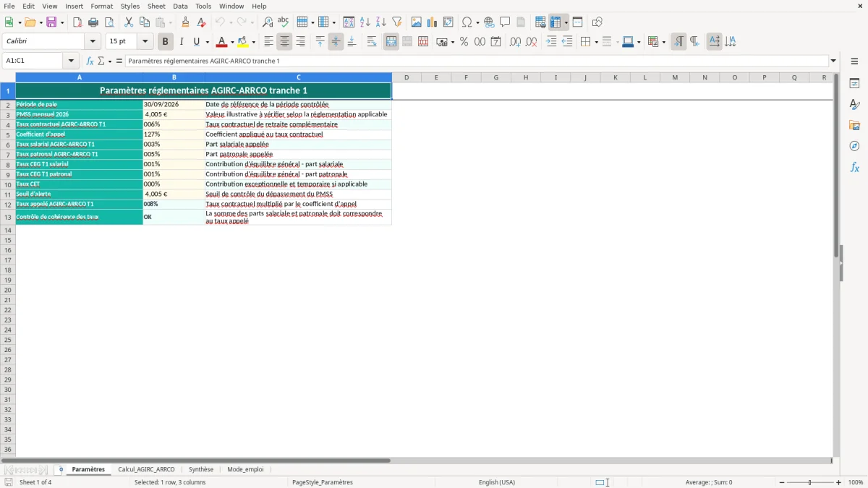Click the Copy icon
Viewport: 868px width, 488px height.
click(144, 22)
